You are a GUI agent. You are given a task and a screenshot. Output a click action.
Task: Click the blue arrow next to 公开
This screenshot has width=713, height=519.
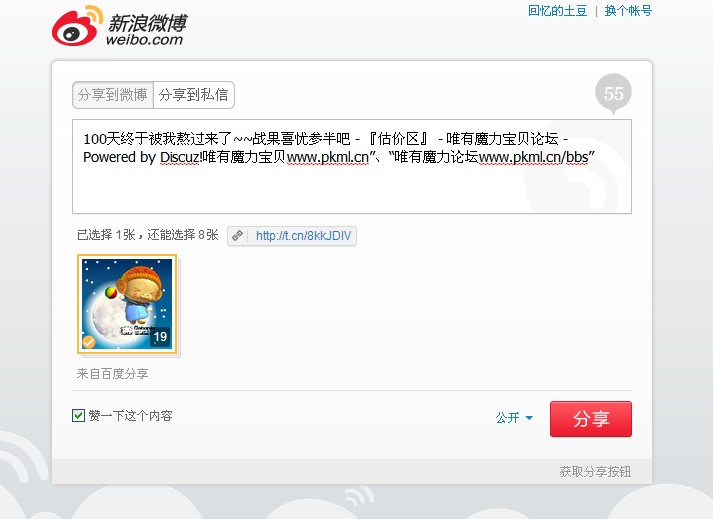[x=529, y=418]
